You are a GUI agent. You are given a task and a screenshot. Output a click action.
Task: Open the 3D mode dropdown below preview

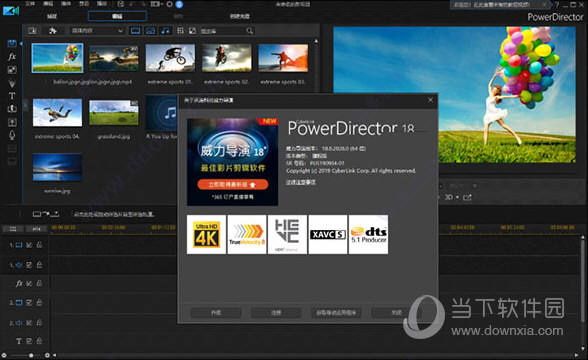tap(452, 197)
